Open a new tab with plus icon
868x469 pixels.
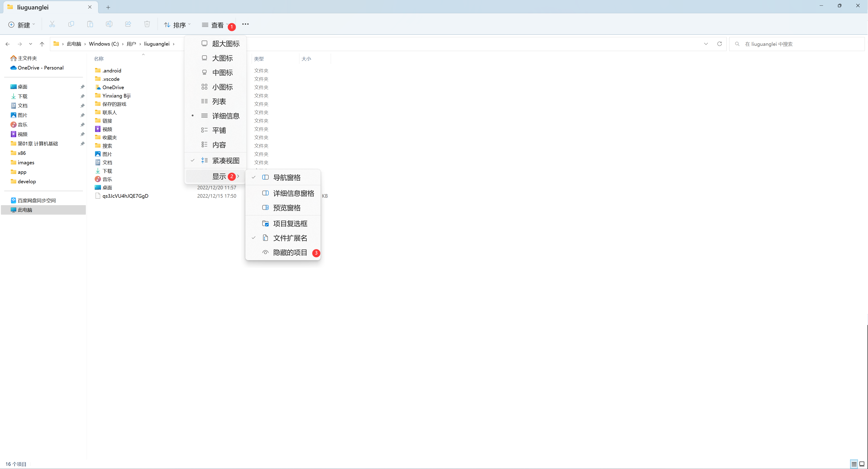pos(108,7)
